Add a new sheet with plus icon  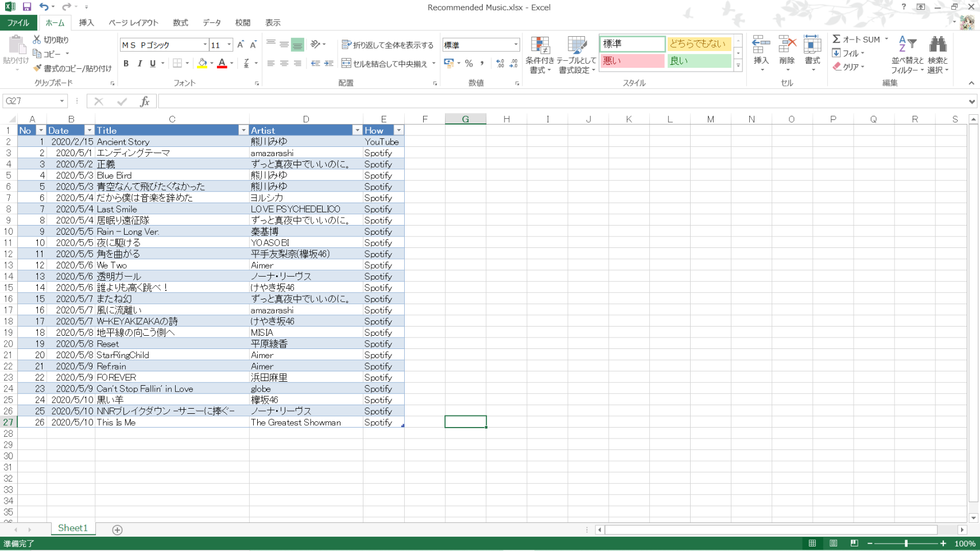pos(117,530)
